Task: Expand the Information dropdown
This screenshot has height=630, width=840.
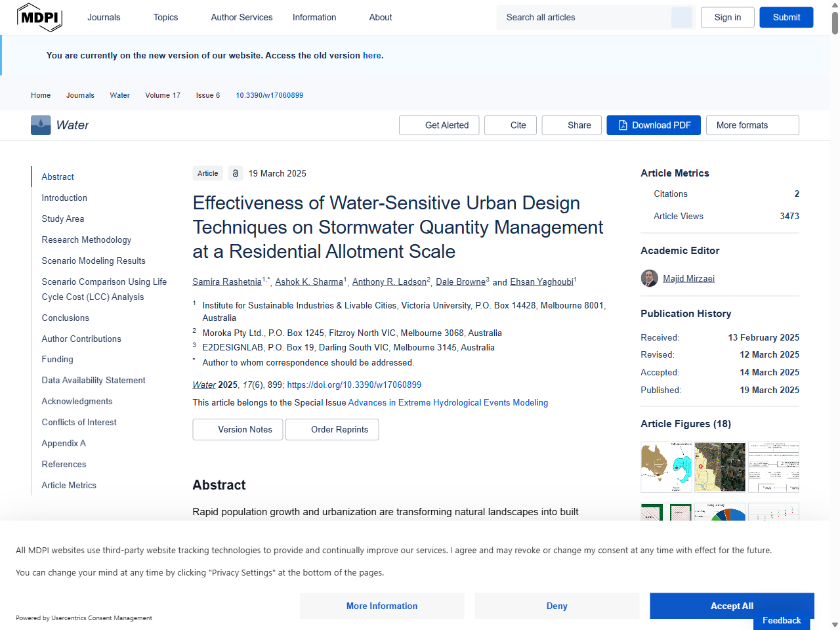Action: [314, 17]
